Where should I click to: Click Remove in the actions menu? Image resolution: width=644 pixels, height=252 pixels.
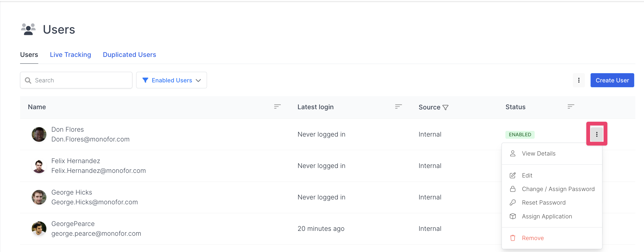pyautogui.click(x=533, y=238)
